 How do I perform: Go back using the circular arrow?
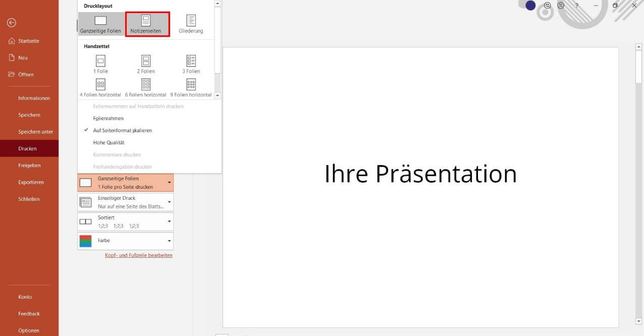(x=12, y=23)
